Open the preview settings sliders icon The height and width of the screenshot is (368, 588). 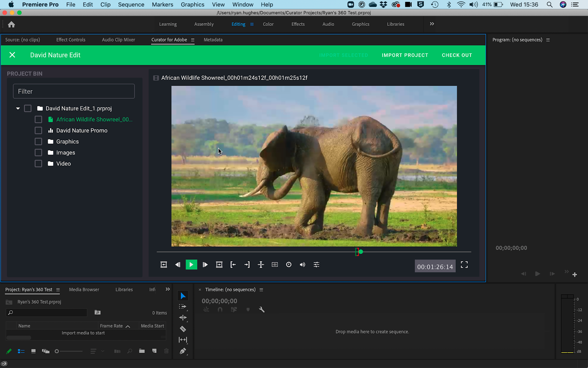[316, 265]
